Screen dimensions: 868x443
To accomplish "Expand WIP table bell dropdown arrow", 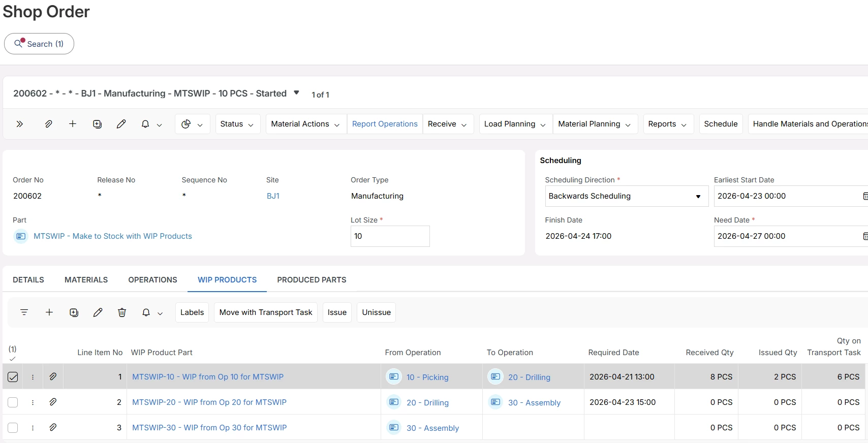I will (160, 313).
